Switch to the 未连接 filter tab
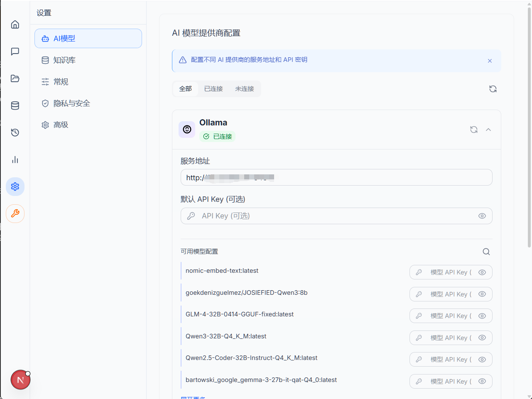532x399 pixels. click(x=245, y=89)
